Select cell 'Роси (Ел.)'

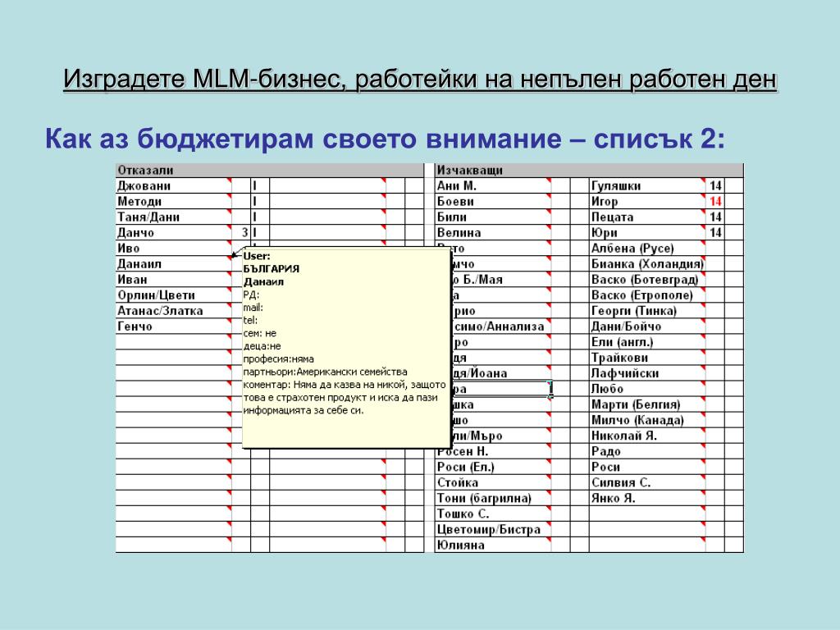tap(493, 467)
